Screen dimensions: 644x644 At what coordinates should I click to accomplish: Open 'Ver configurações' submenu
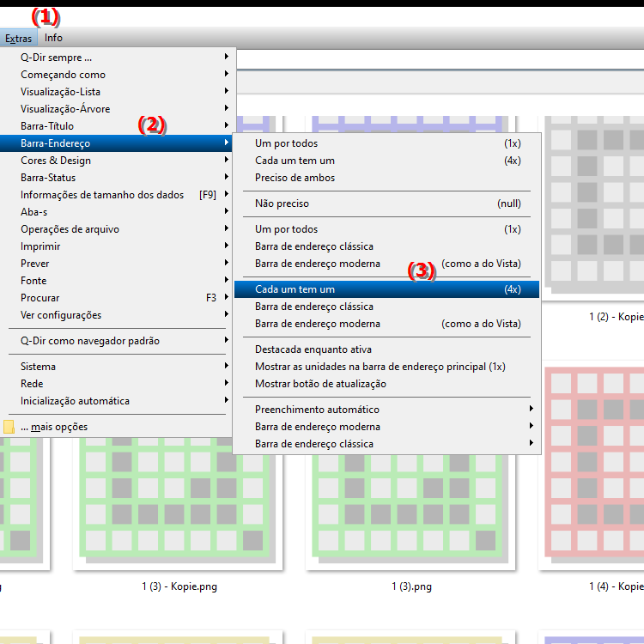click(118, 315)
